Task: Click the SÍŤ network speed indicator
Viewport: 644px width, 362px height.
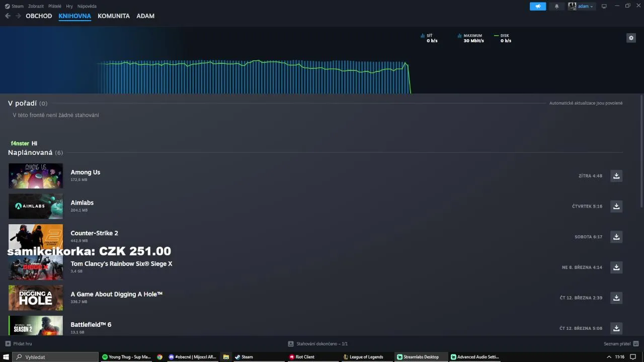Action: click(x=429, y=38)
